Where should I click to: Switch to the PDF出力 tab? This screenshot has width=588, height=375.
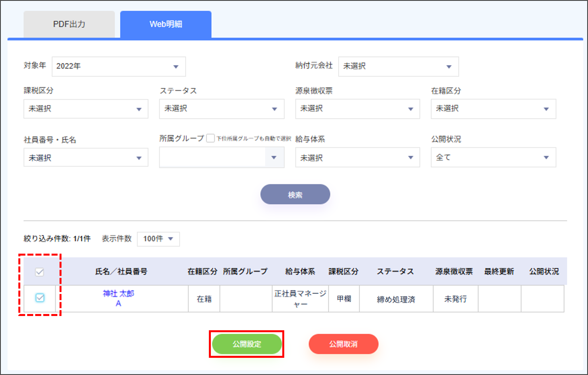click(69, 24)
